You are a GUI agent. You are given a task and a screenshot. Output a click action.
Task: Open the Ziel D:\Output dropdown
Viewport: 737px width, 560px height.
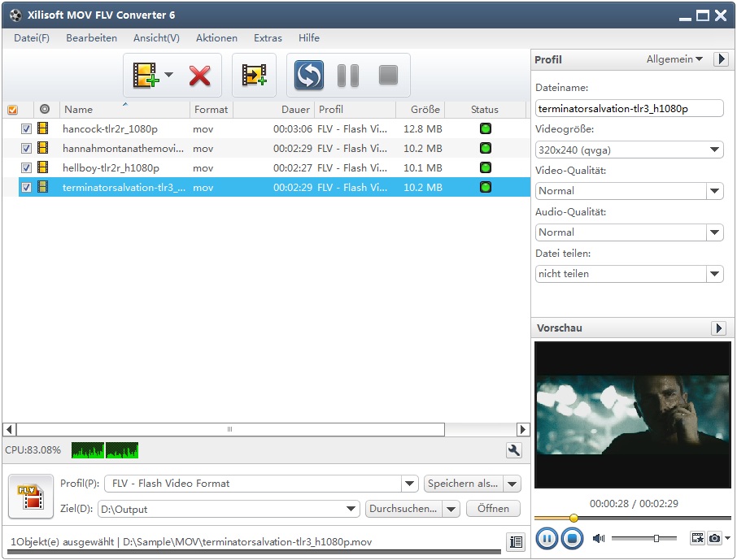[351, 509]
